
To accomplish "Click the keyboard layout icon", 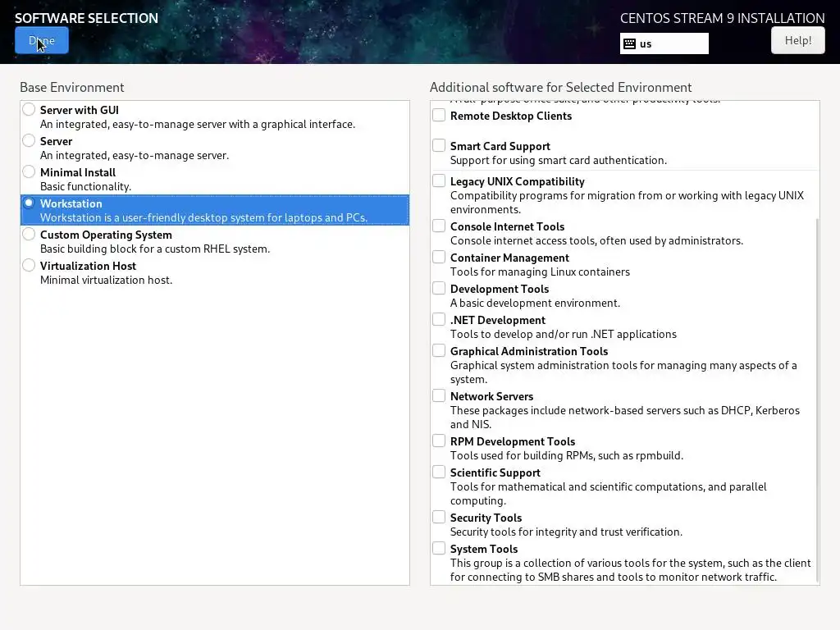I will (x=630, y=43).
